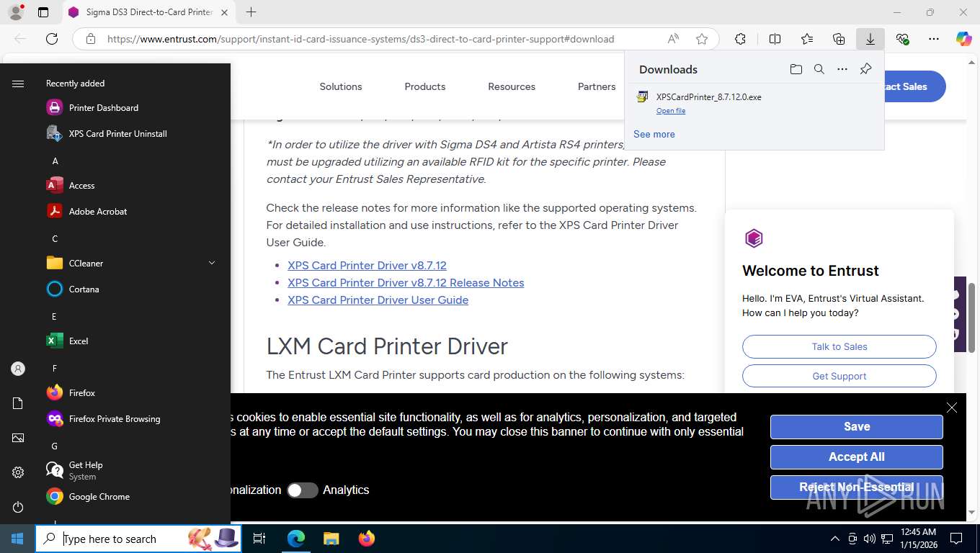Click the Windows Start button
Screen dimensions: 980x553
pyautogui.click(x=17, y=539)
